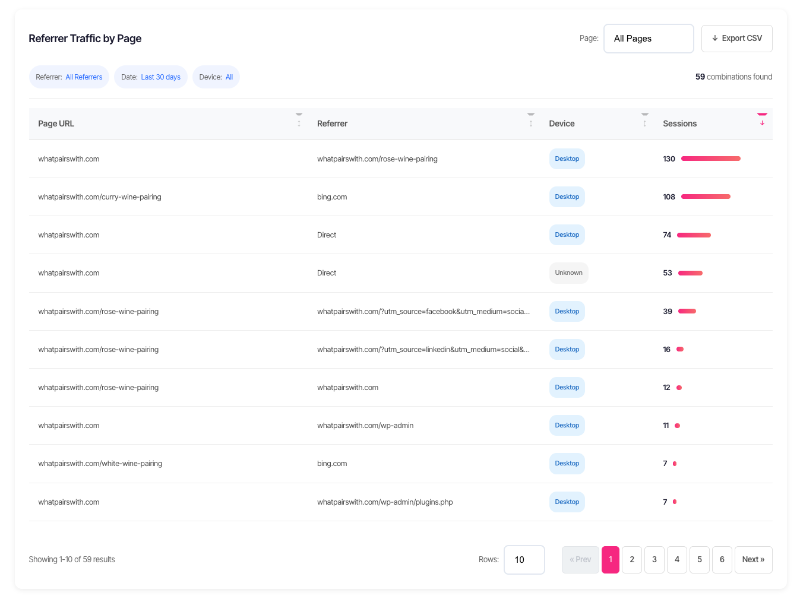Click the Sessions column header label
Image resolution: width=800 pixels, height=602 pixels.
coord(680,124)
